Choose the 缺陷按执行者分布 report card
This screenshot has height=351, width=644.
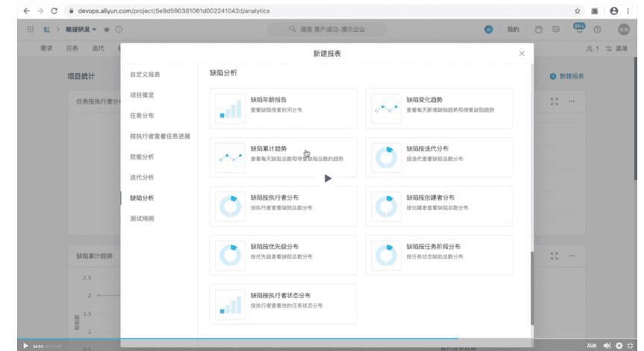tap(283, 206)
